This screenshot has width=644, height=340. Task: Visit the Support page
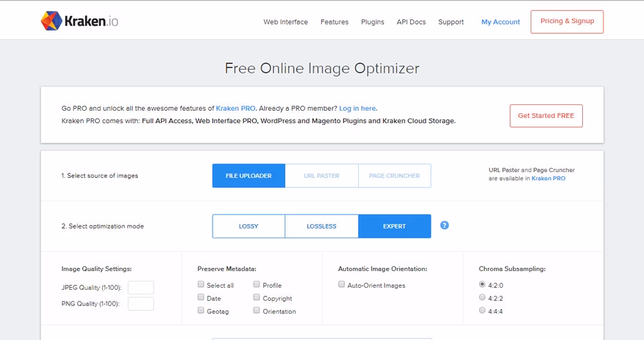tap(451, 22)
